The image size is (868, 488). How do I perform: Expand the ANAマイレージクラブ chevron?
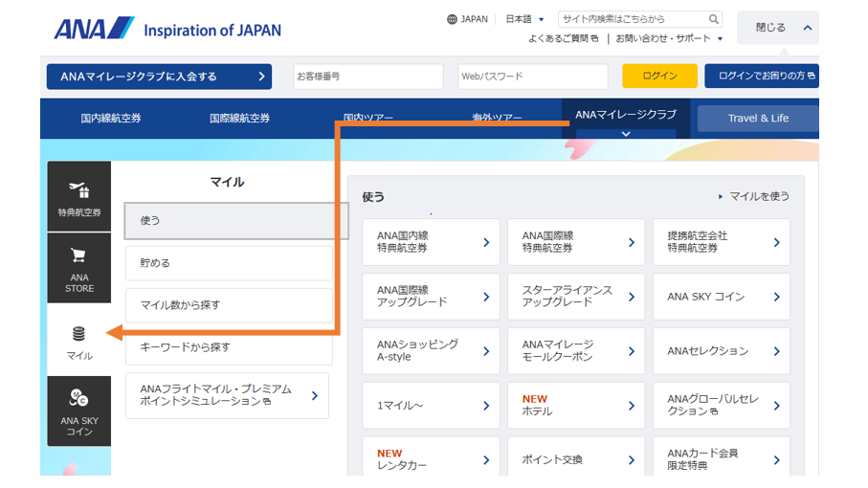(x=626, y=134)
